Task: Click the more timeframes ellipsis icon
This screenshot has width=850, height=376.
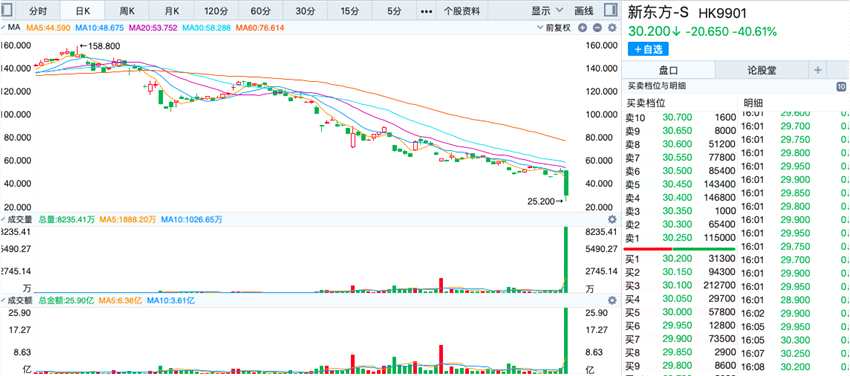Action: pos(427,11)
